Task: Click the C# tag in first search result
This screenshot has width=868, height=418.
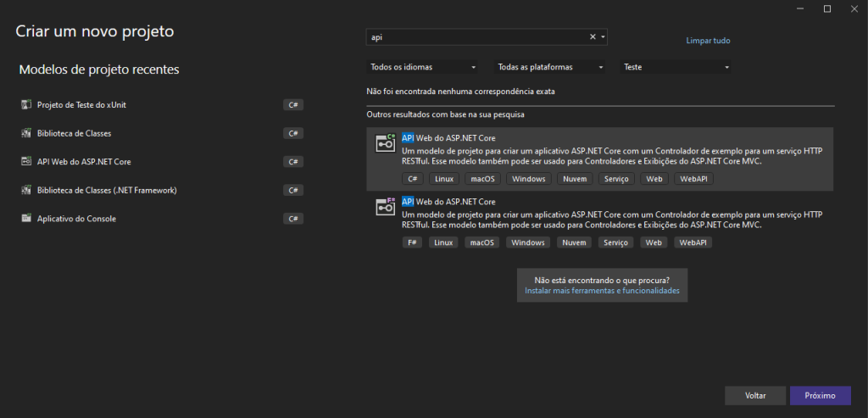Action: coord(413,179)
